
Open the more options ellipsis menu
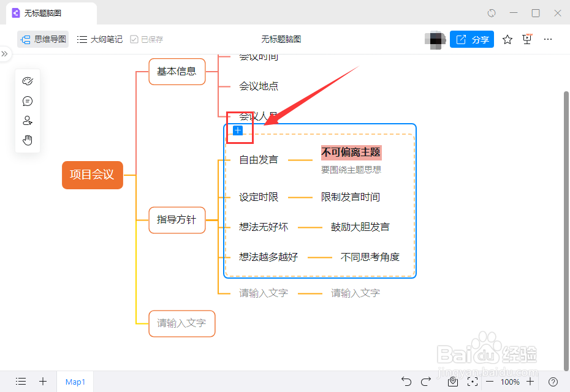pos(547,39)
